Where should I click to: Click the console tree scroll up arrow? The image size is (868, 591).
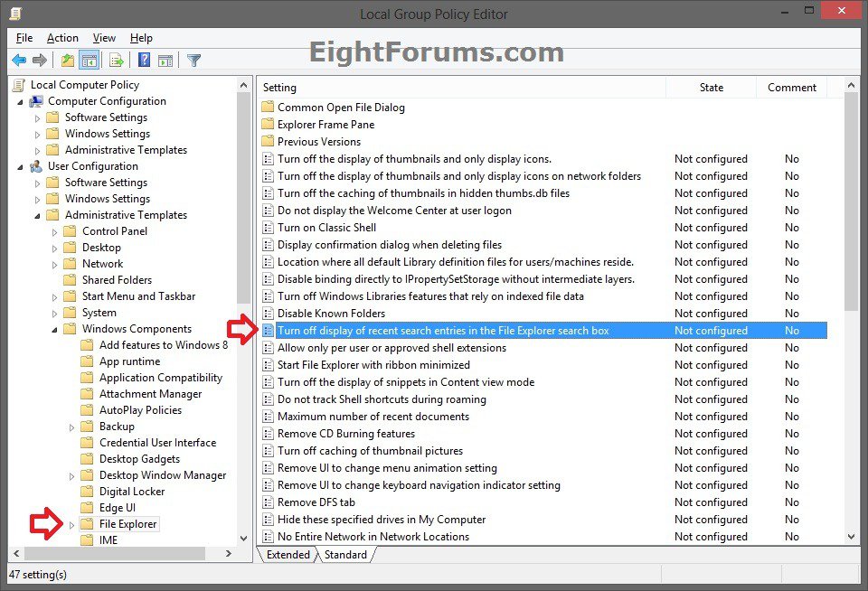243,85
